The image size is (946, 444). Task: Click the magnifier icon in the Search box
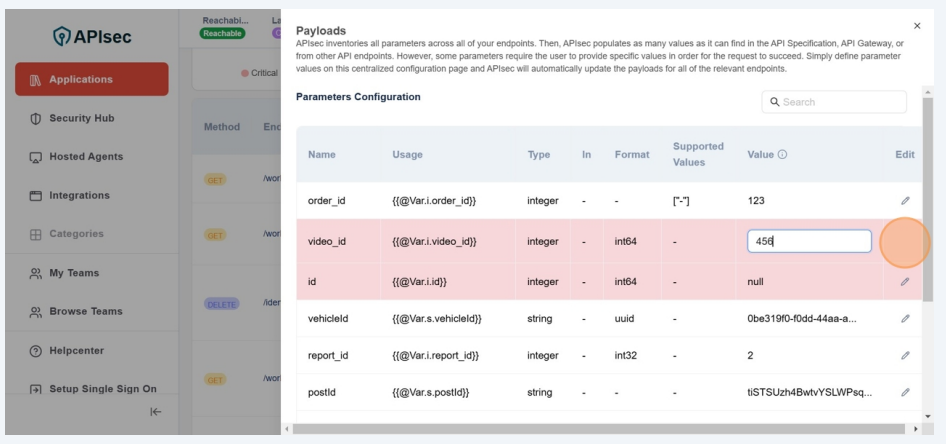click(x=775, y=102)
